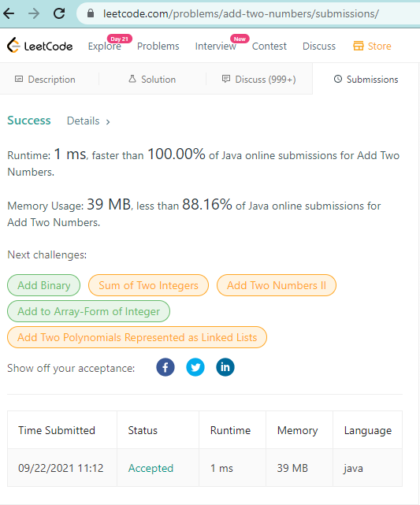420x505 pixels.
Task: Share acceptance on Twitter
Action: coord(195,367)
